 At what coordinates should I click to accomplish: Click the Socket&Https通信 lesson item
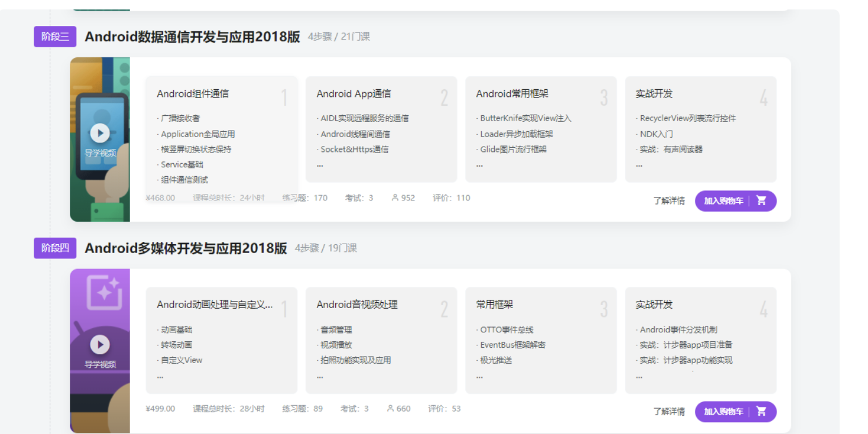tap(353, 150)
